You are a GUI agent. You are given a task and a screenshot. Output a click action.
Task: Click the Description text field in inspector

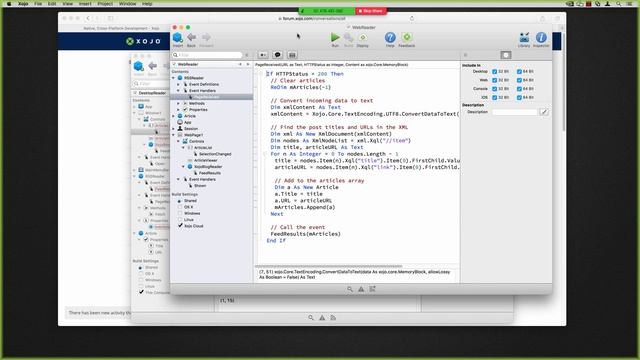click(x=514, y=112)
